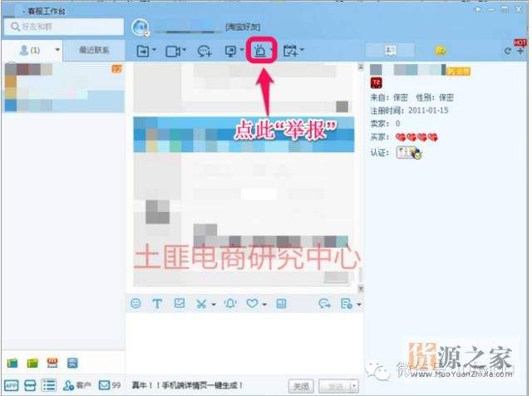
Task: Click the heart icon in input toolbar
Action: (252, 303)
